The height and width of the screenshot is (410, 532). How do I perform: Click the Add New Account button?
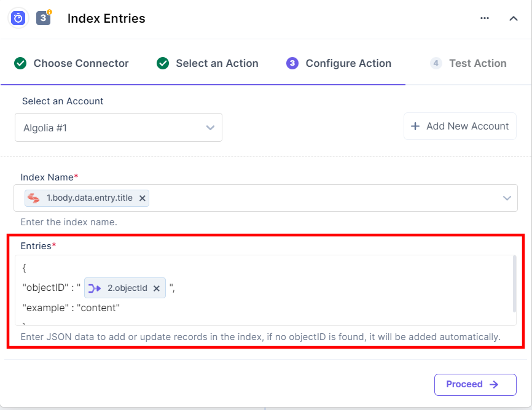[x=460, y=126]
